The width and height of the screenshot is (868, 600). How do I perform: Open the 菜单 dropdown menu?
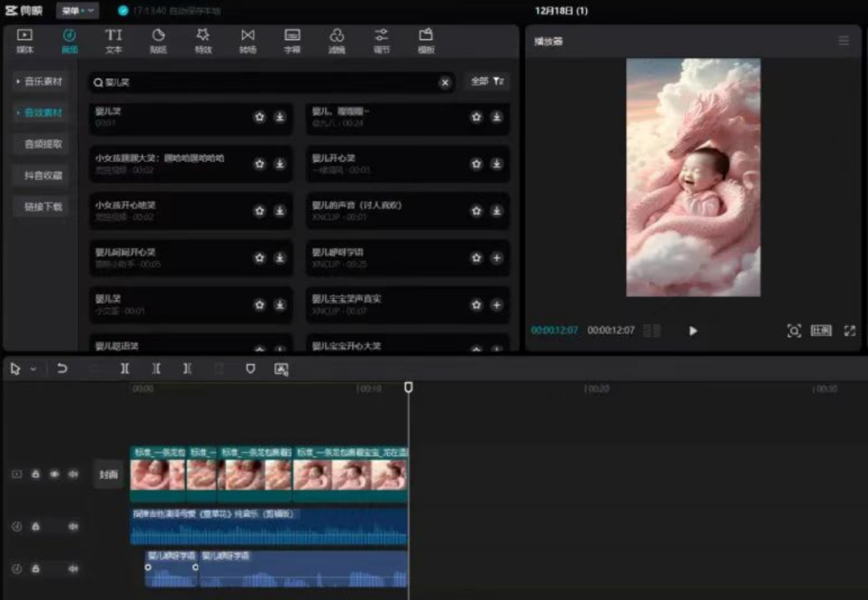click(77, 11)
